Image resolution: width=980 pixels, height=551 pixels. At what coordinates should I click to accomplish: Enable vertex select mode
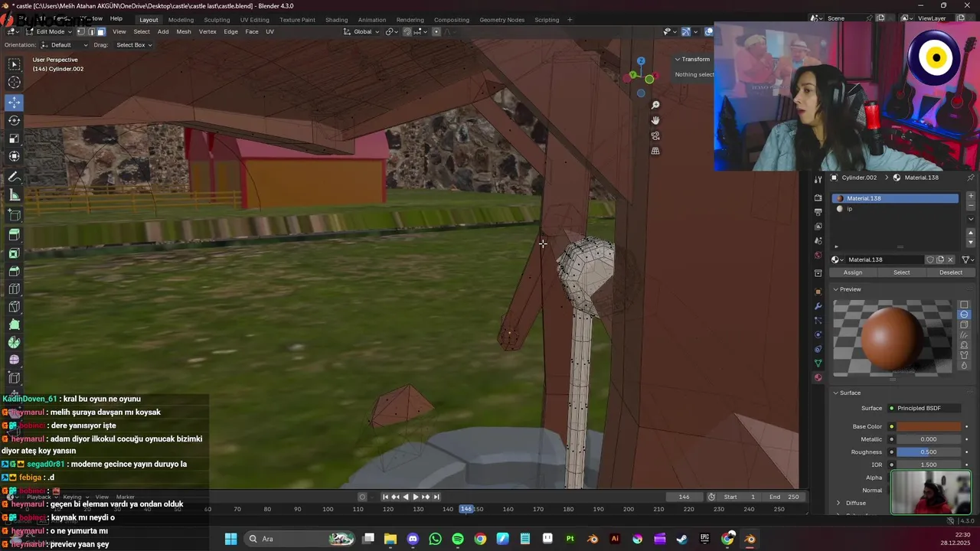coord(81,32)
